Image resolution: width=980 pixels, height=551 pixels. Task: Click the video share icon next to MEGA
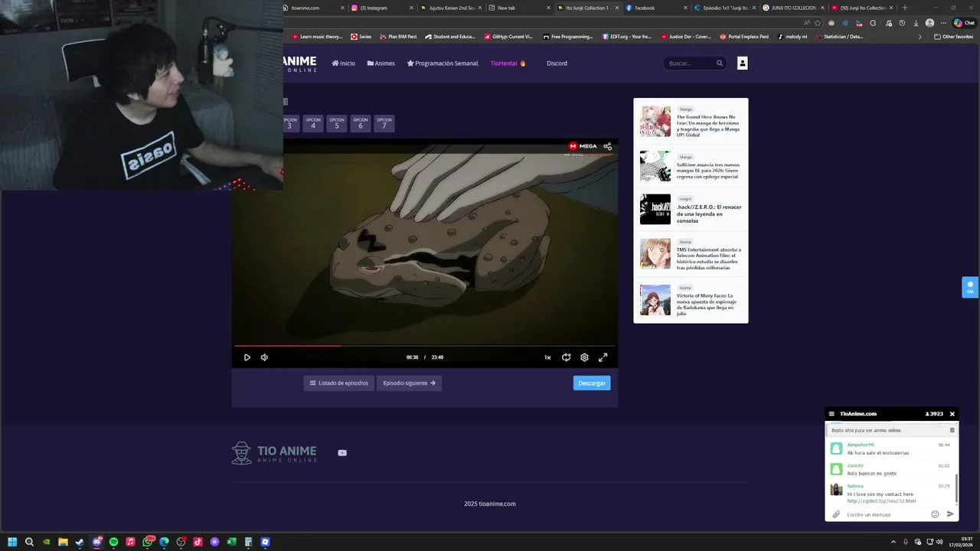(607, 146)
